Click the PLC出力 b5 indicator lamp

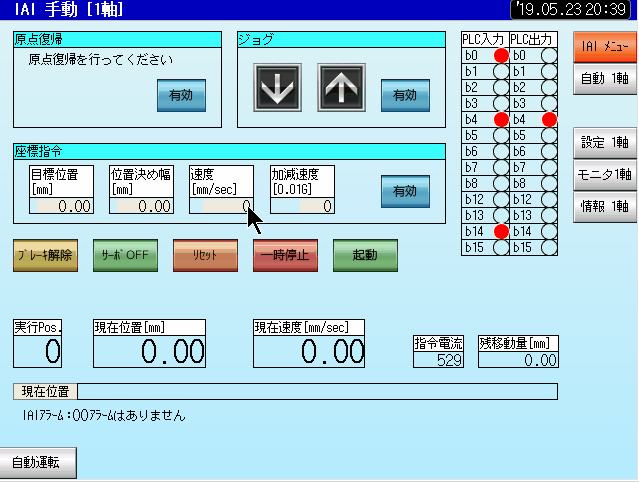tap(549, 135)
